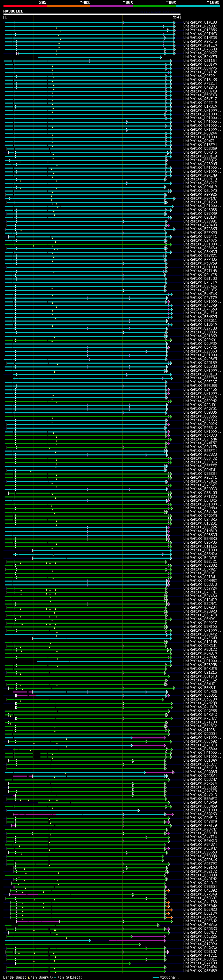Click the cyan 100% identity legend segment
223x980 pixels.
198,6
